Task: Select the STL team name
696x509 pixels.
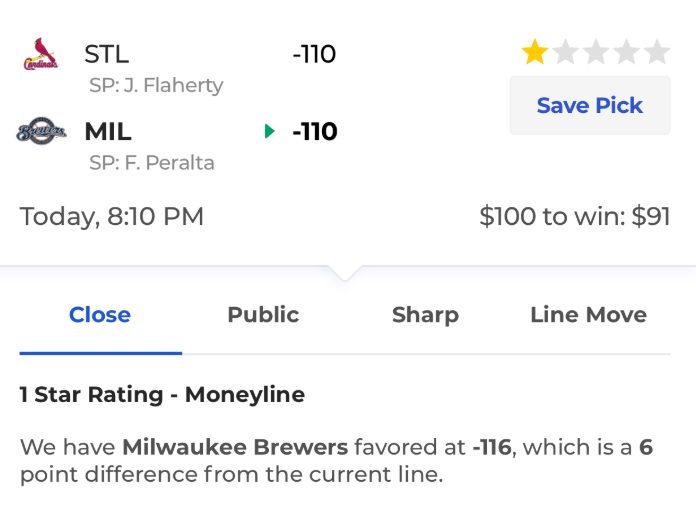Action: pos(107,54)
